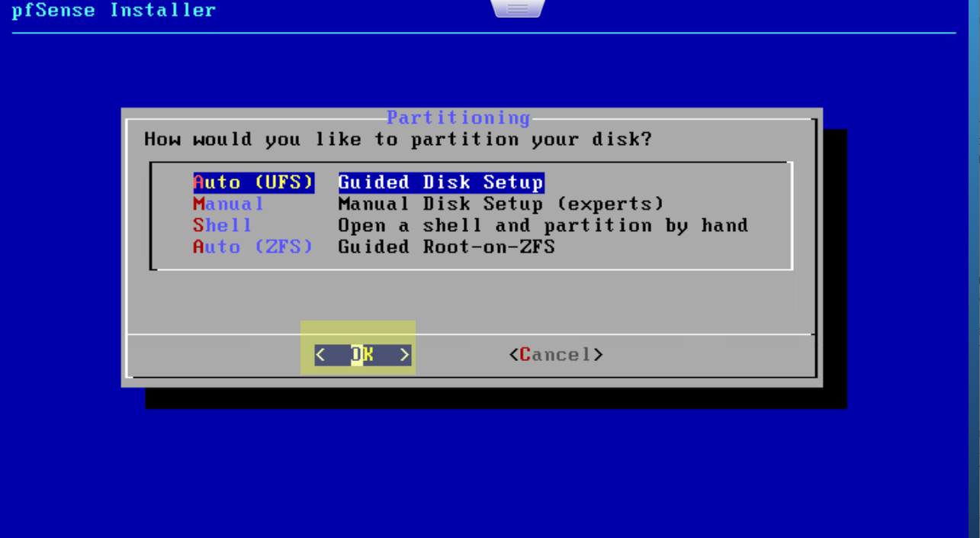Click the Guided Disk Setup description
This screenshot has width=980, height=538.
[441, 182]
